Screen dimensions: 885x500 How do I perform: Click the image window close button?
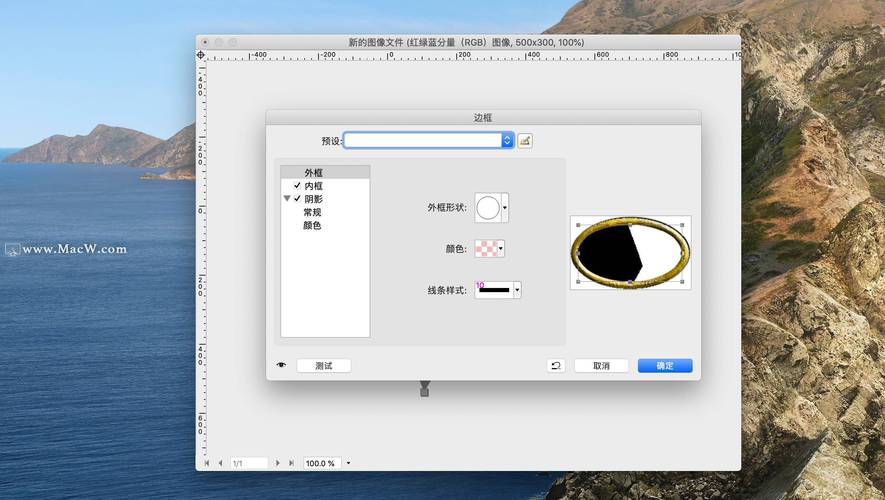205,42
